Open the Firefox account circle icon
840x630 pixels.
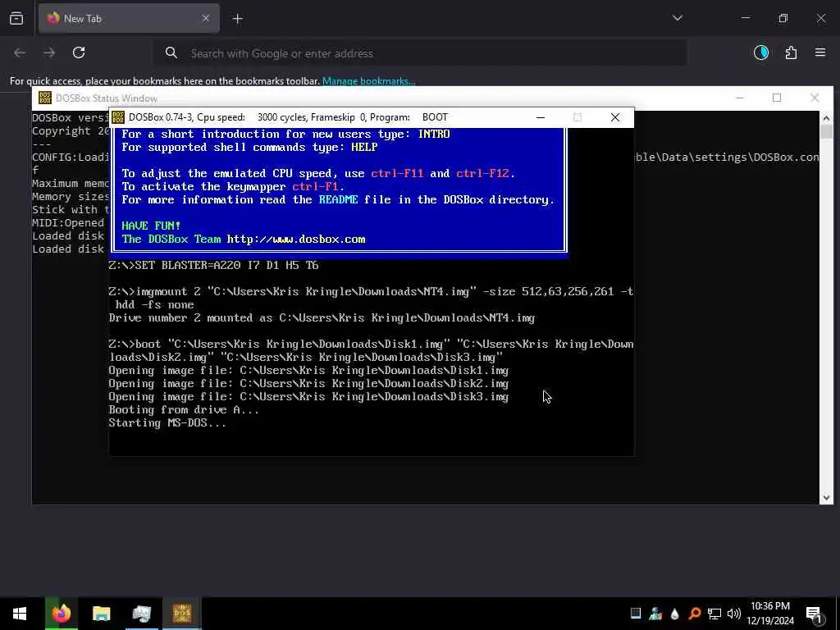click(x=761, y=52)
